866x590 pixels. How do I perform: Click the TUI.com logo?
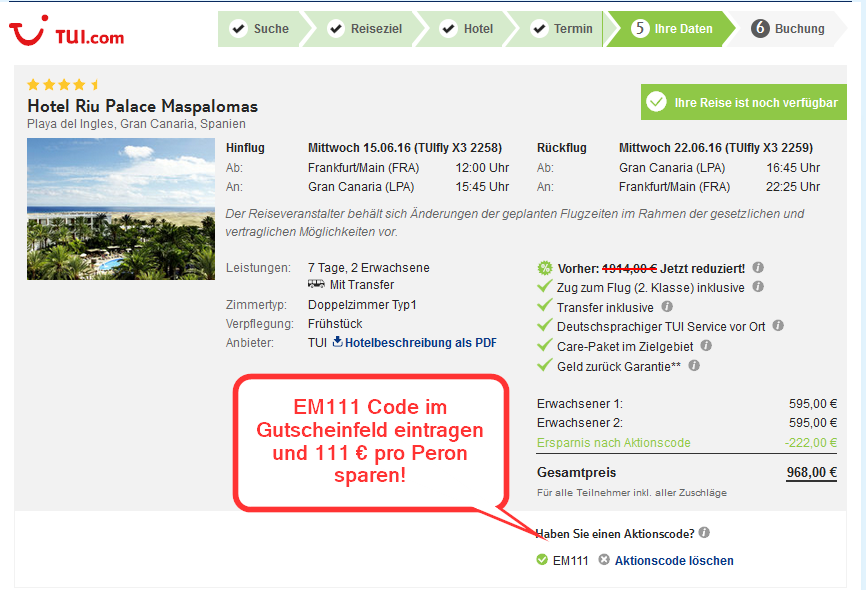click(66, 31)
